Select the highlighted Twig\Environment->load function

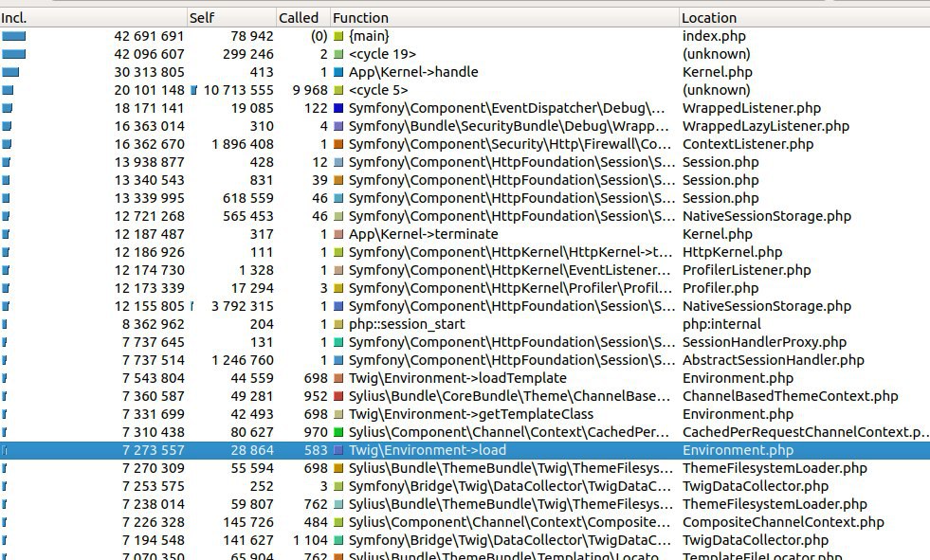(x=465, y=450)
